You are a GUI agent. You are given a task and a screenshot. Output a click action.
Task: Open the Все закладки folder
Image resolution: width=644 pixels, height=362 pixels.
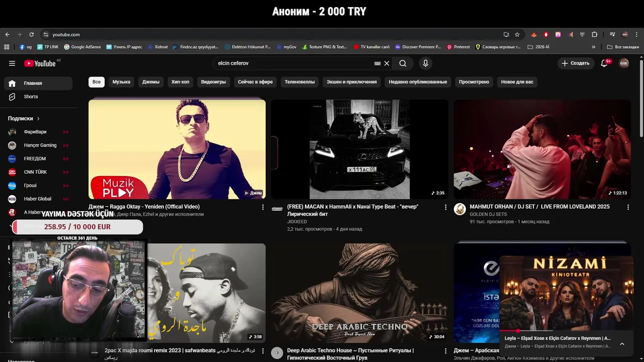[x=623, y=47]
